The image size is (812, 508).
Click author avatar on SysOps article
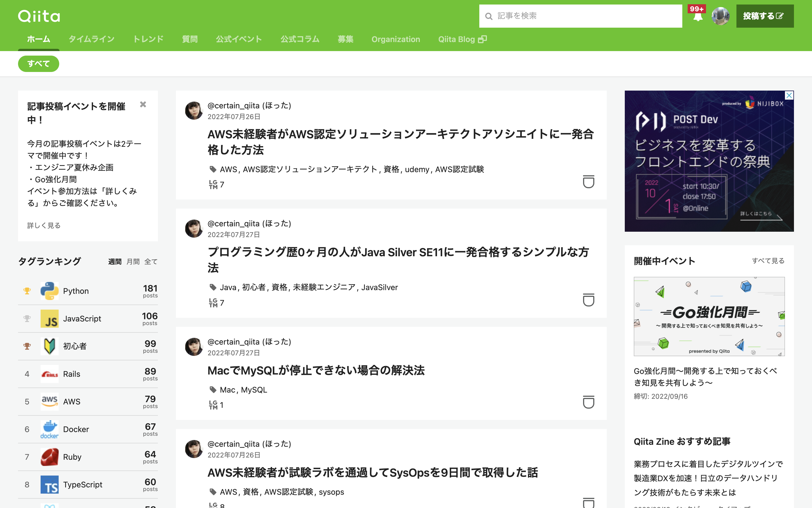(x=194, y=449)
